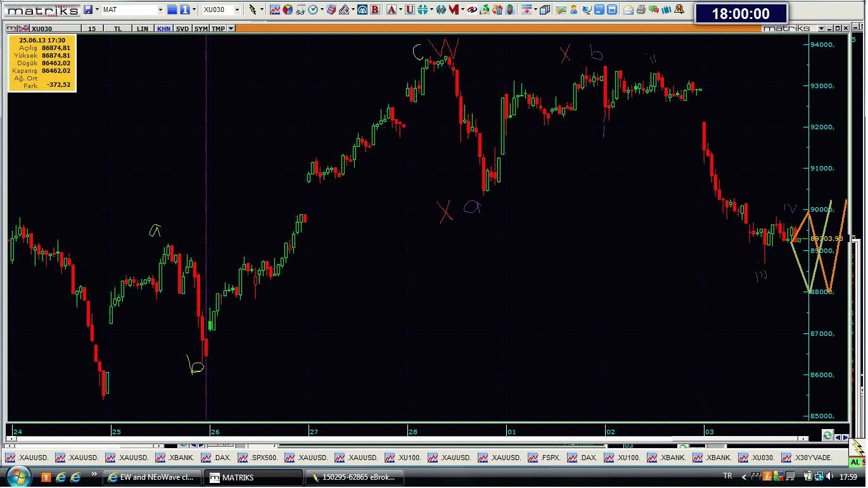Click the volume speaker tray icon
The height and width of the screenshot is (488, 868).
point(831,476)
